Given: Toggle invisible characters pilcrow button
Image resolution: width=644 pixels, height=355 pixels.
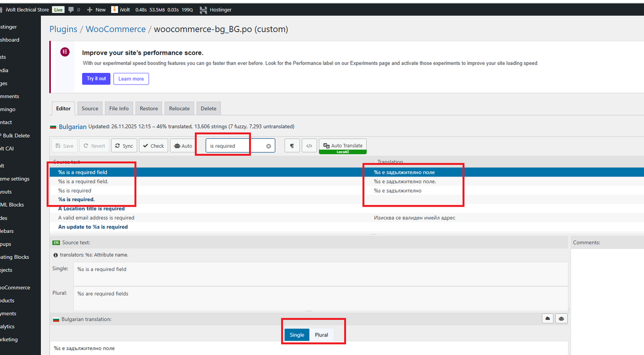Looking at the screenshot, I should 292,146.
